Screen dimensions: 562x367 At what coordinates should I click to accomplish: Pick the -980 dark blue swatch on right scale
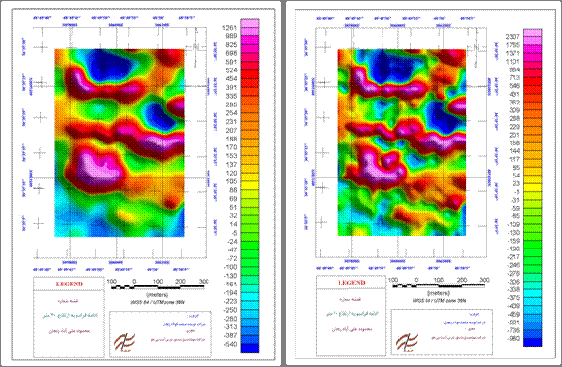pyautogui.click(x=532, y=342)
